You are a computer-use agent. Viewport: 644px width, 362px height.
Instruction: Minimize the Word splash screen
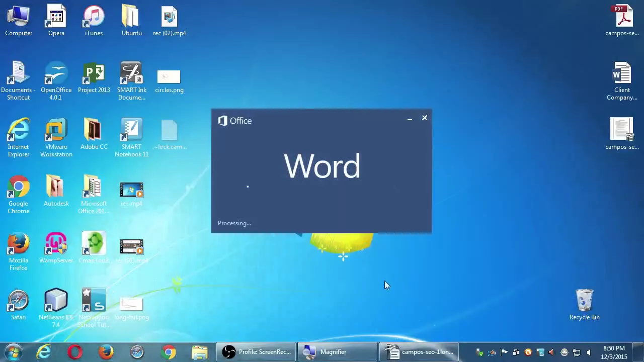pos(410,119)
